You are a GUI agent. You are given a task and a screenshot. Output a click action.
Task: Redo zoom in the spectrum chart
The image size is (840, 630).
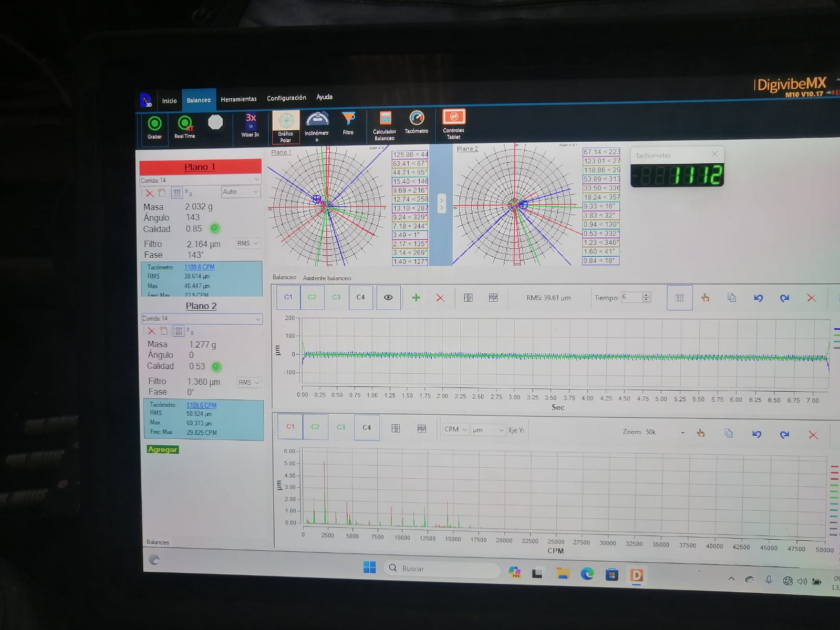(785, 435)
